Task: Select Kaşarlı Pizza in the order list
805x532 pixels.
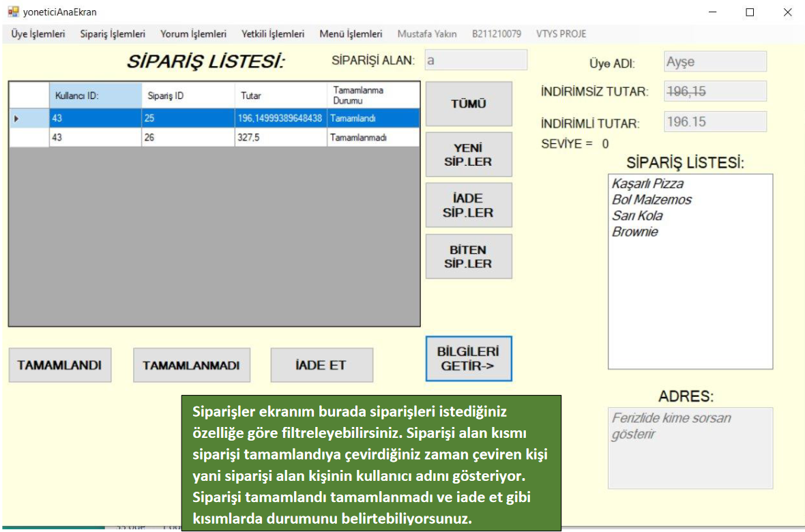Action: coord(647,184)
